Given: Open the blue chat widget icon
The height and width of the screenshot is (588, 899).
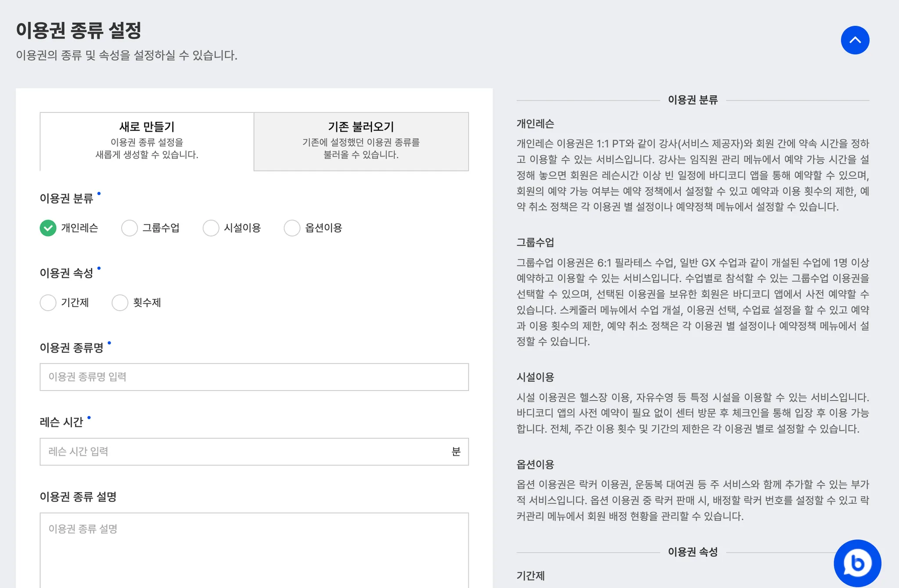Looking at the screenshot, I should point(857,563).
